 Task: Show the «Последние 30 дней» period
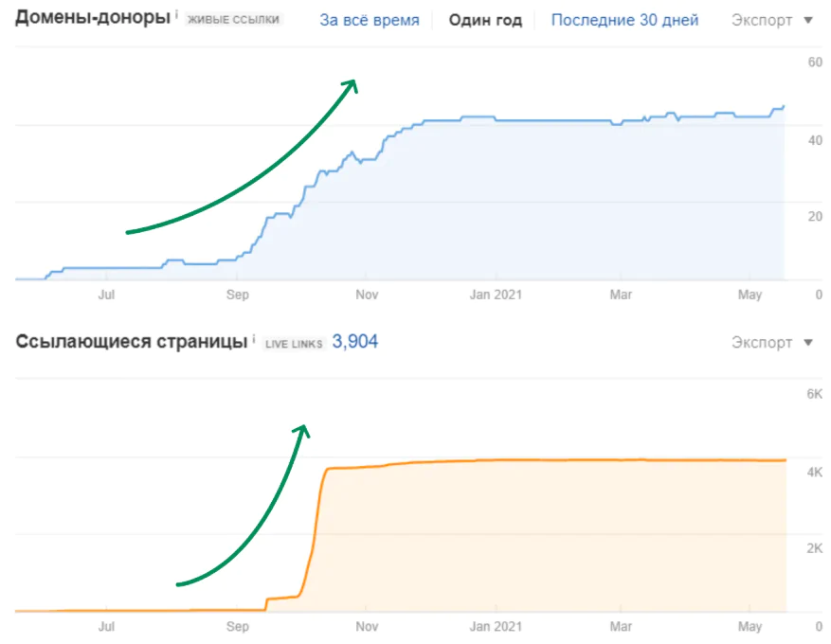624,20
